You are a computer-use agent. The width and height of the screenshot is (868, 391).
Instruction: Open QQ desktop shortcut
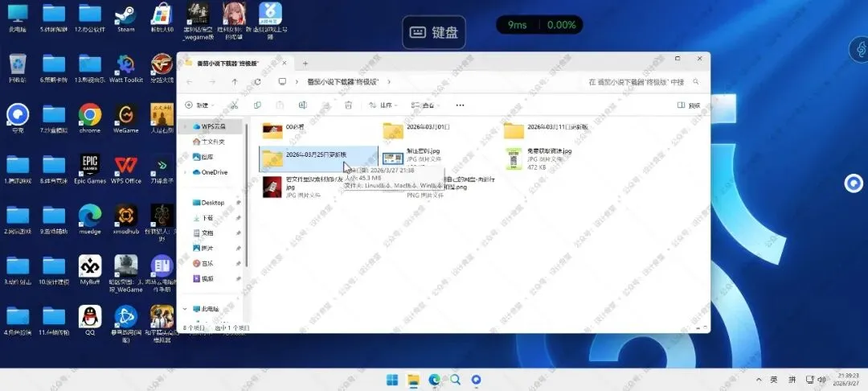tap(90, 320)
